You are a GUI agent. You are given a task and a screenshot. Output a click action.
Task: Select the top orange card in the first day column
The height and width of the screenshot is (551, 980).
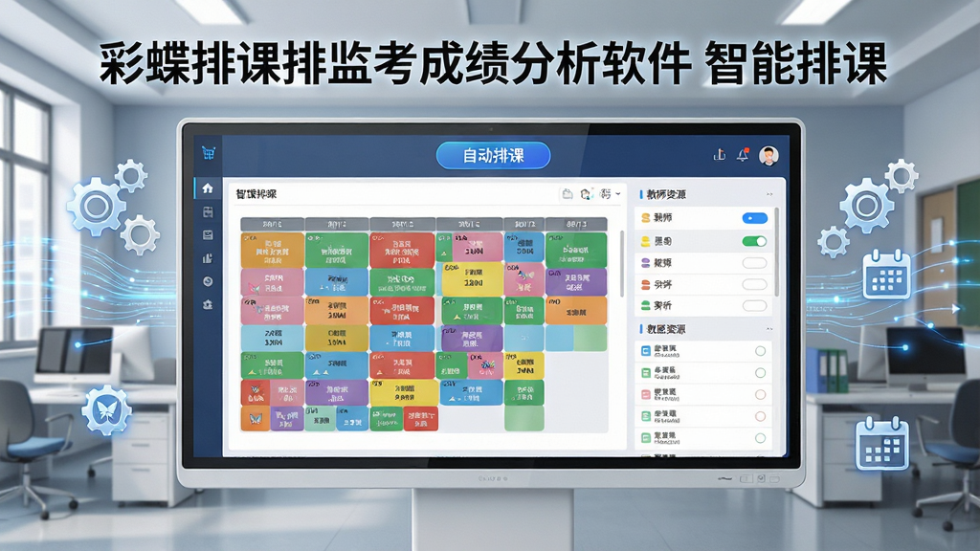(272, 250)
